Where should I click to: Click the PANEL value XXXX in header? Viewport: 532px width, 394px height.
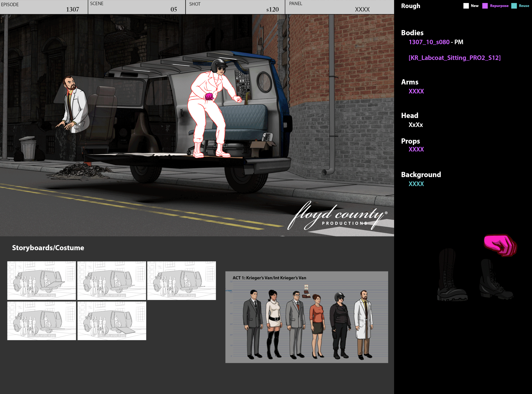click(362, 9)
